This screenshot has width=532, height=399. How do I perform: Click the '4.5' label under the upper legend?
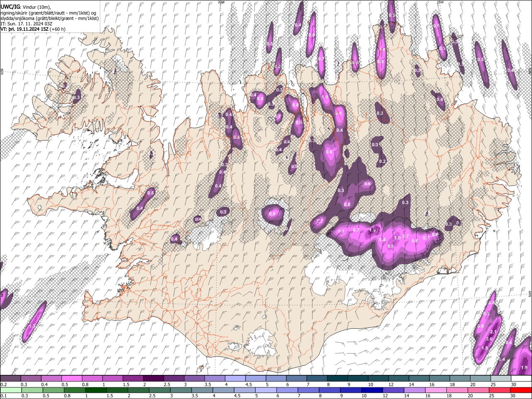point(249,384)
